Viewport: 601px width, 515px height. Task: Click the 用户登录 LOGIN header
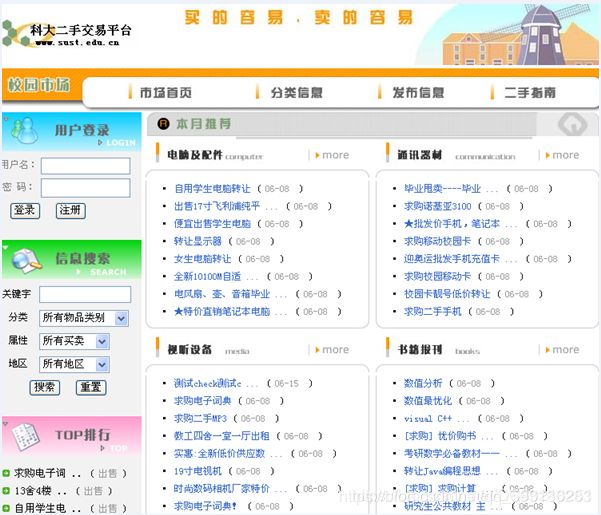(72, 131)
